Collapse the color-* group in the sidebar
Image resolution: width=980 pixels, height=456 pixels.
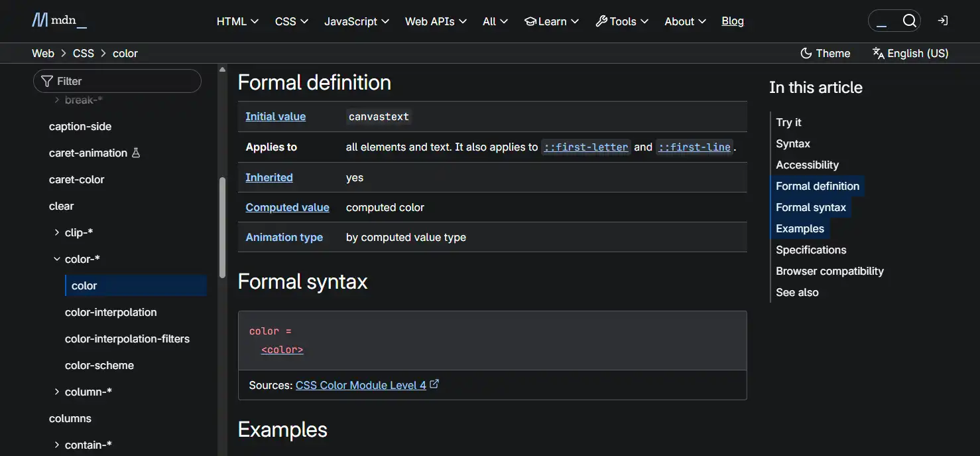tap(56, 259)
